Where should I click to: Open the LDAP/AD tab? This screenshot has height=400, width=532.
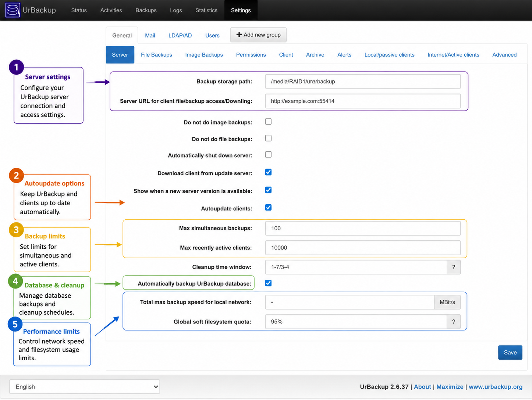(x=180, y=35)
